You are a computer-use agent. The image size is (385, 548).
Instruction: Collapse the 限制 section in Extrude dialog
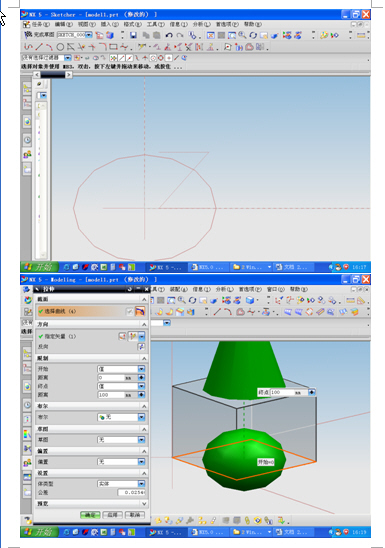[144, 359]
